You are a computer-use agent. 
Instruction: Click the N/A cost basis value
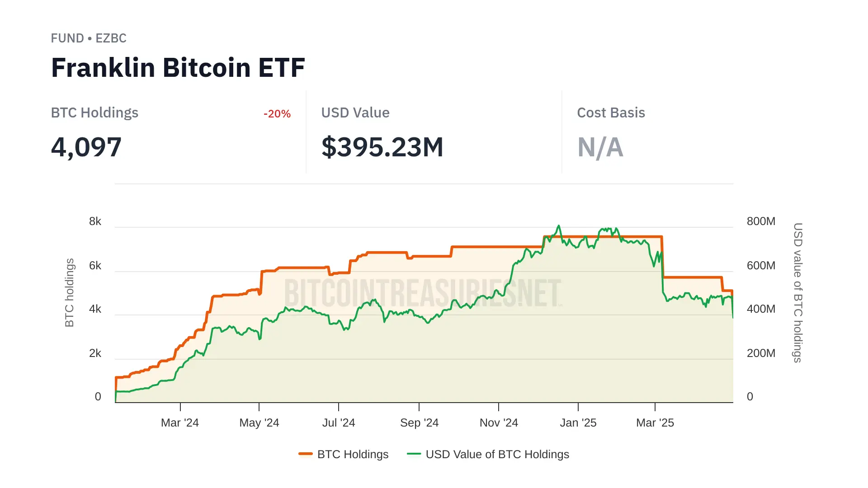(x=600, y=147)
